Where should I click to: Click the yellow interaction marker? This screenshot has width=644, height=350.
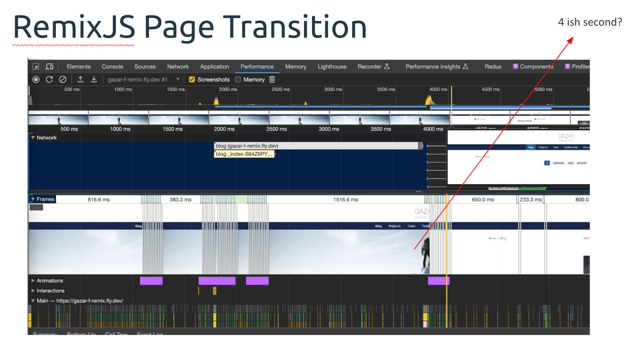214,291
